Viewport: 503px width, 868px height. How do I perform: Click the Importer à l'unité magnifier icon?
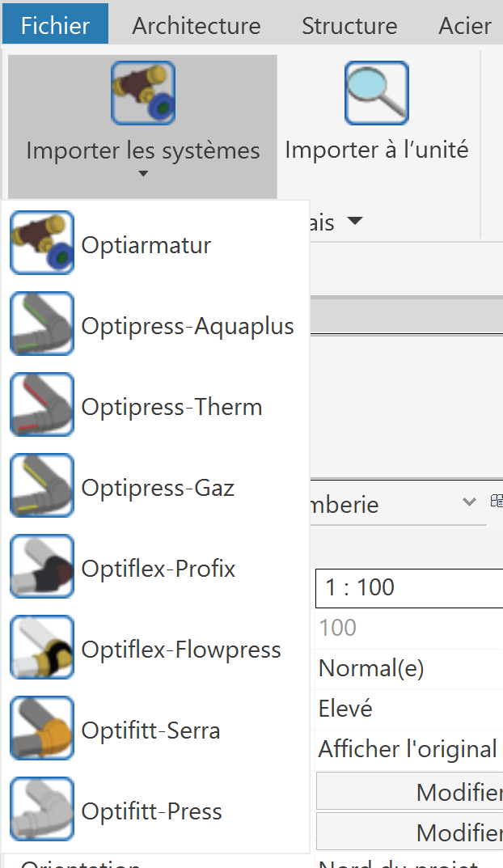coord(376,94)
